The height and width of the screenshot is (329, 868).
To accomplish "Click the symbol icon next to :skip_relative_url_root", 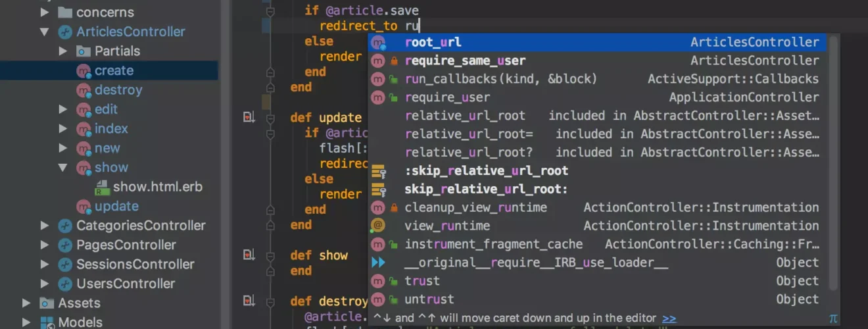I will point(378,171).
